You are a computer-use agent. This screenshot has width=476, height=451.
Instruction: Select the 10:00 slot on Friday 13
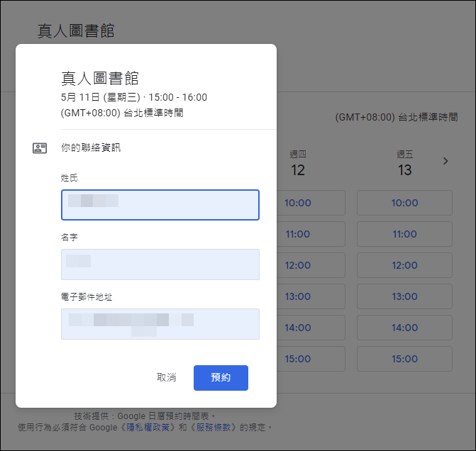(x=404, y=203)
